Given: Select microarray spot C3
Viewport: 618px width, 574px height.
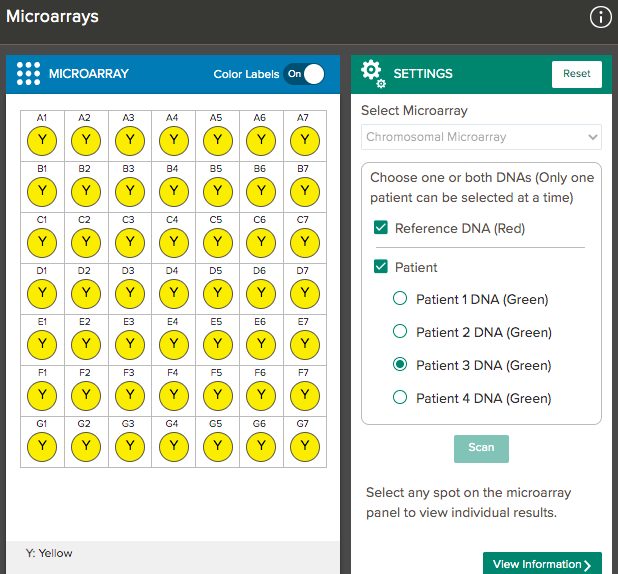Looking at the screenshot, I should [x=130, y=243].
